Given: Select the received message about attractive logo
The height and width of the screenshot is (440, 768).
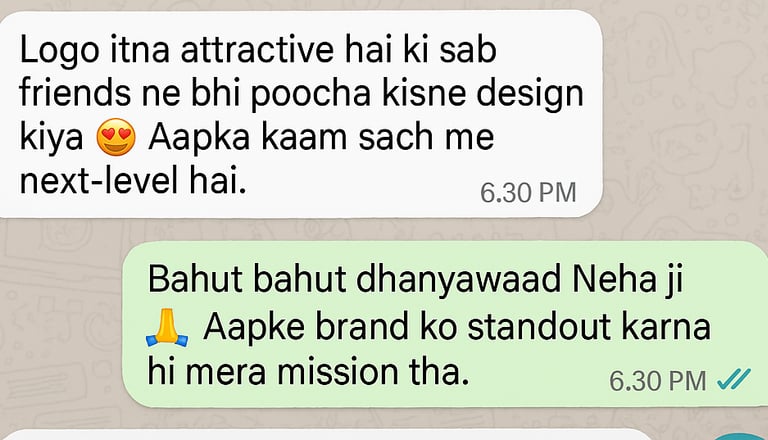Looking at the screenshot, I should point(301,114).
